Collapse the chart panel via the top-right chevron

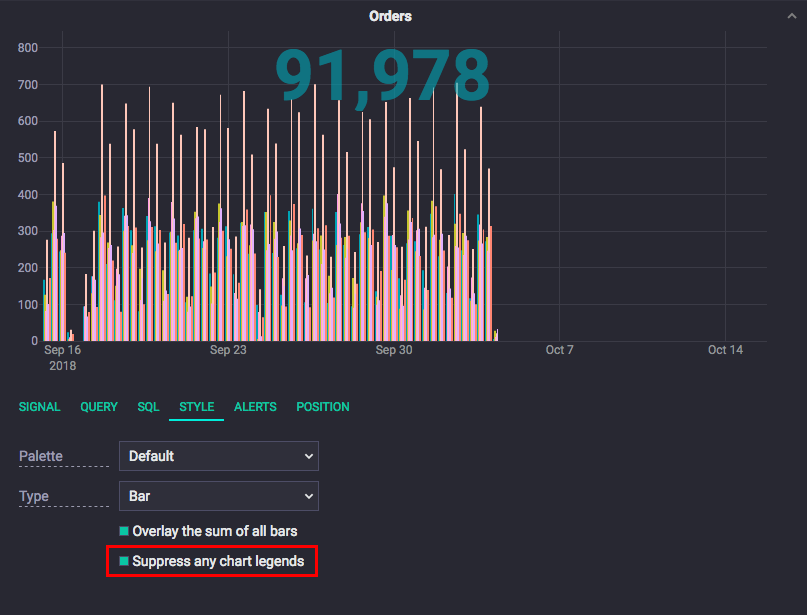792,16
